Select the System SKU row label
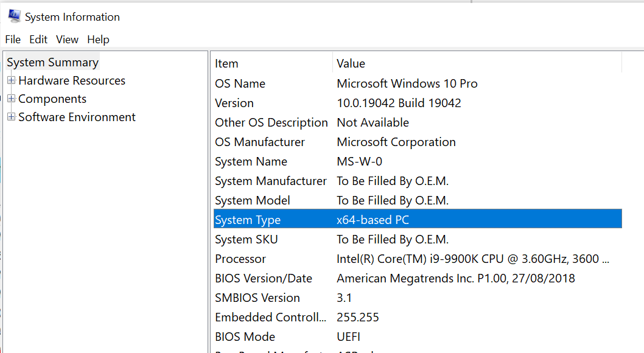The image size is (644, 353). (x=247, y=239)
